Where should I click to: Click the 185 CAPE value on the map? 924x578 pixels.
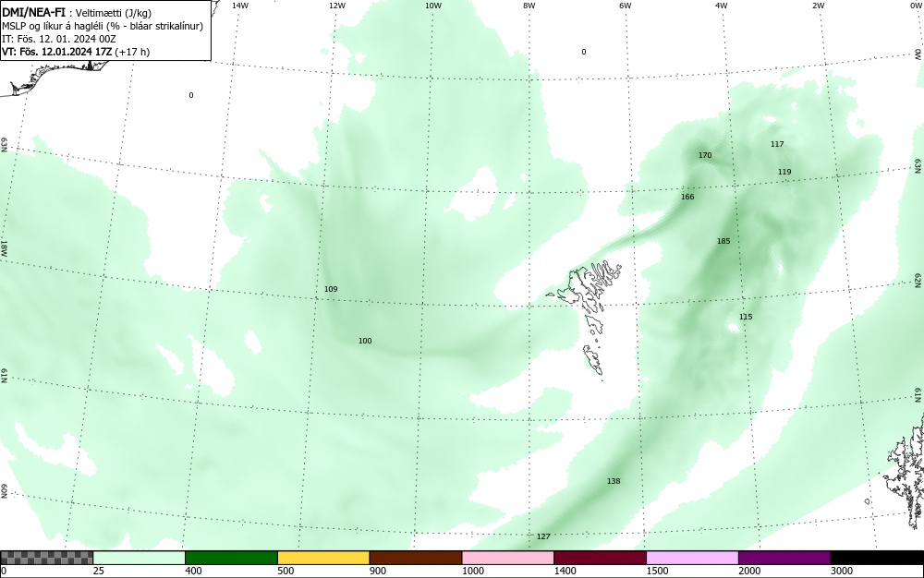723,241
